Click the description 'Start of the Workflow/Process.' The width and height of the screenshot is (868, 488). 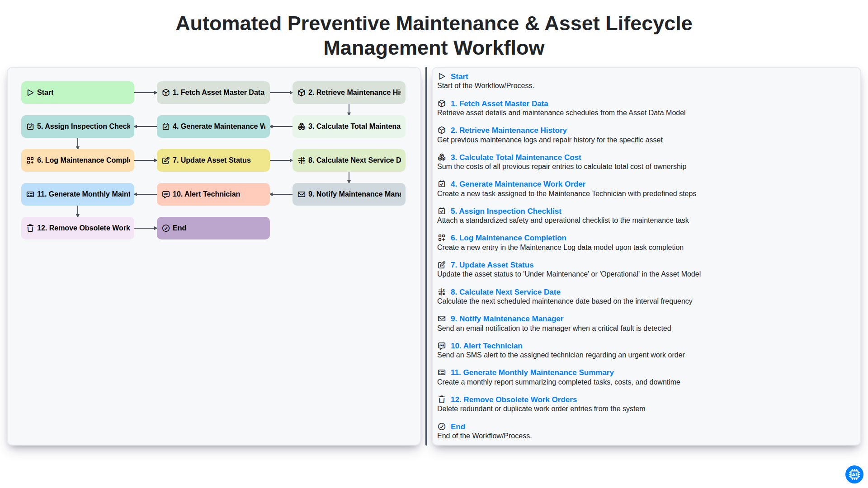(486, 86)
